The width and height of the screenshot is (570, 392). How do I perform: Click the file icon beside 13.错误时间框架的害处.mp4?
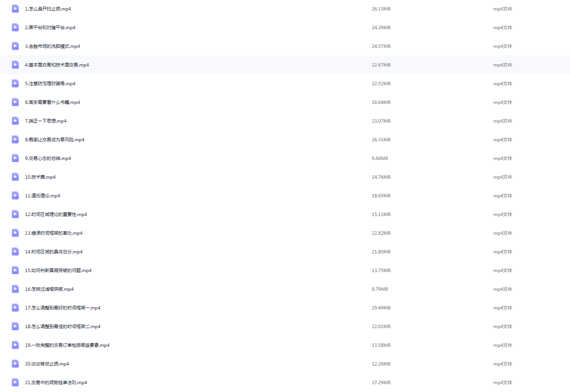click(x=15, y=233)
